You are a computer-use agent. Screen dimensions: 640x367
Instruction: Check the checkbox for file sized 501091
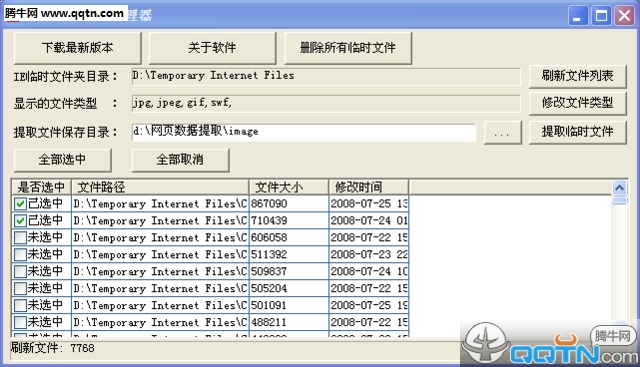tap(20, 305)
